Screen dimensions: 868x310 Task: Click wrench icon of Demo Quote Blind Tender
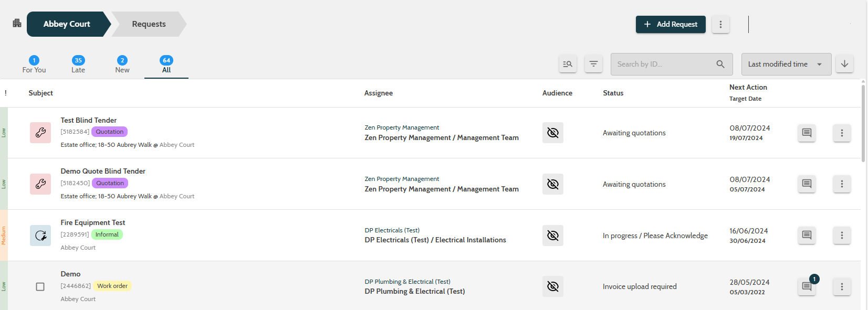point(40,184)
